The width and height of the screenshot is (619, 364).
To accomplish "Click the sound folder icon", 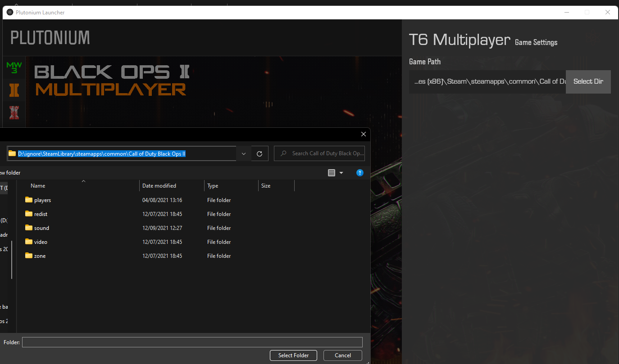I will pos(29,228).
